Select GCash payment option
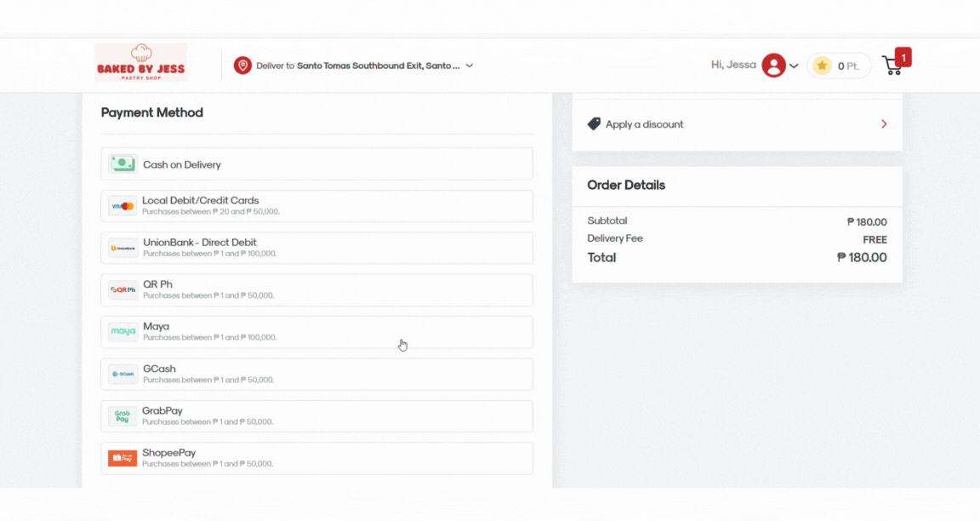 [x=316, y=374]
